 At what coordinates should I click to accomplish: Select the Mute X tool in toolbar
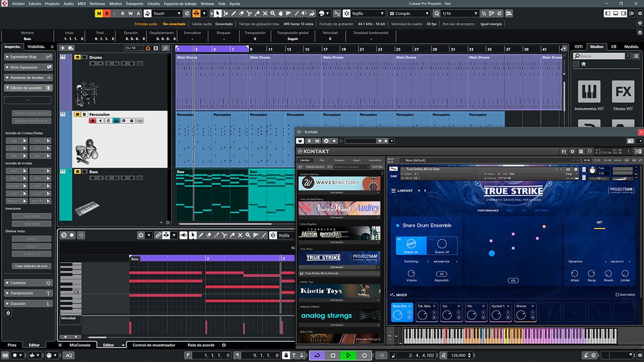pyautogui.click(x=265, y=13)
